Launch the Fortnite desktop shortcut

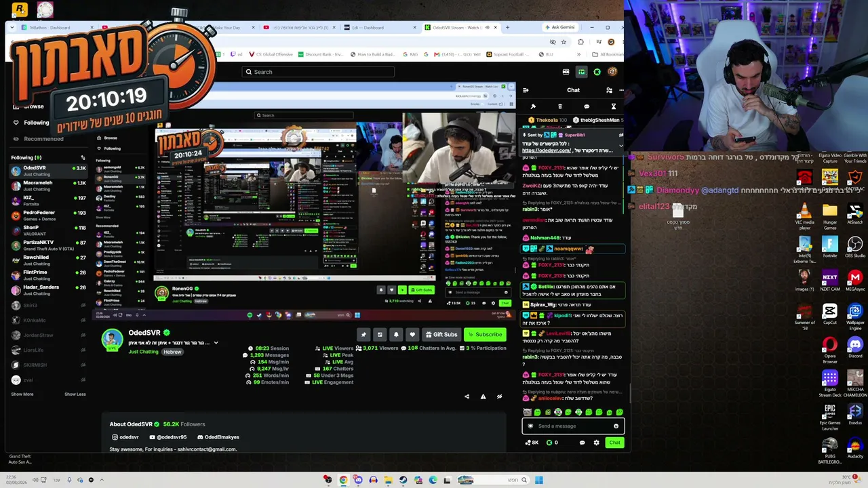pos(830,247)
